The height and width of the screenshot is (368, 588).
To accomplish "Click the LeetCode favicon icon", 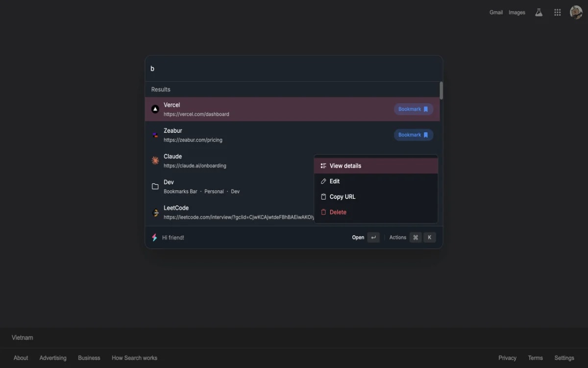I will pos(155,212).
